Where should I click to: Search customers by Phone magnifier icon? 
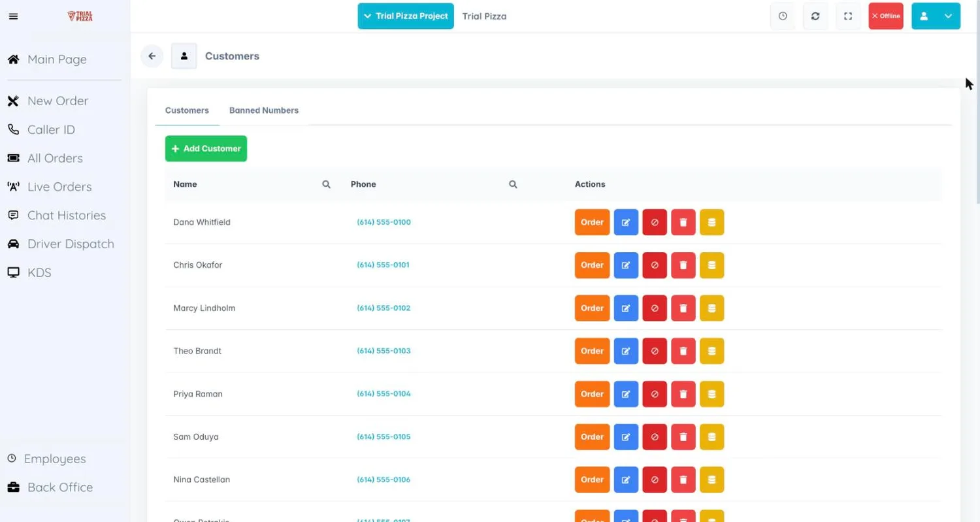coord(513,184)
